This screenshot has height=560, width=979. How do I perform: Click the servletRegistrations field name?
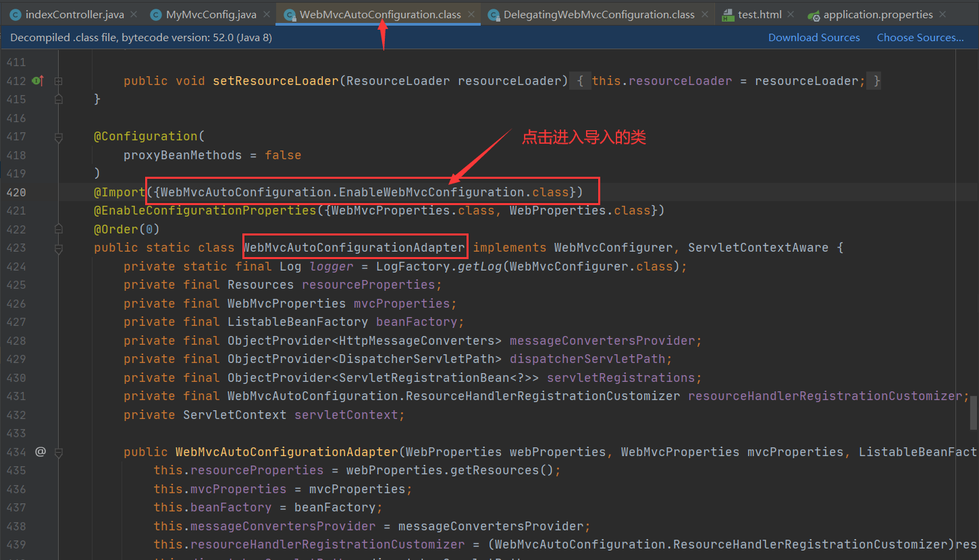coord(620,378)
